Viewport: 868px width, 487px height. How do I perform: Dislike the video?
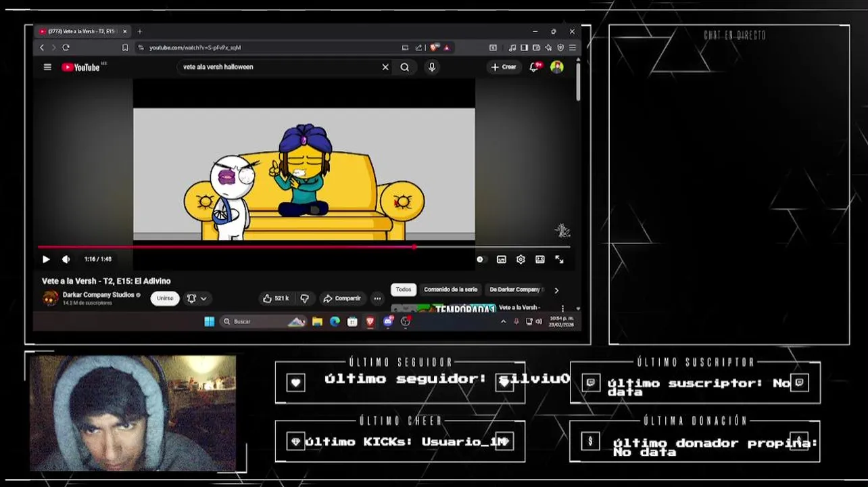[x=305, y=298]
